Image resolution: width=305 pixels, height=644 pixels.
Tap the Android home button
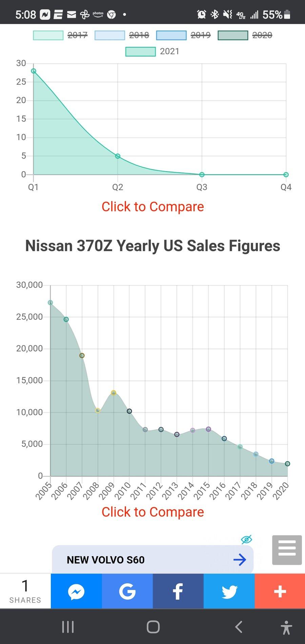[x=153, y=627]
